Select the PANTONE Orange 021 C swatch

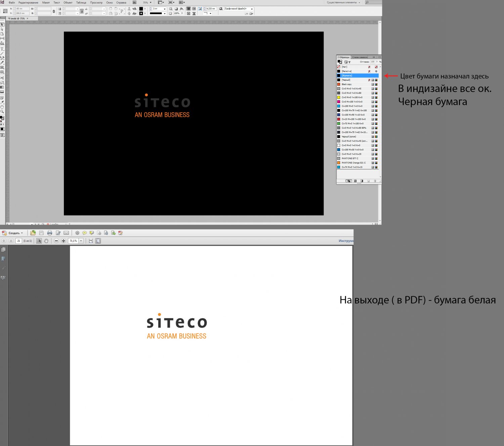pyautogui.click(x=358, y=163)
